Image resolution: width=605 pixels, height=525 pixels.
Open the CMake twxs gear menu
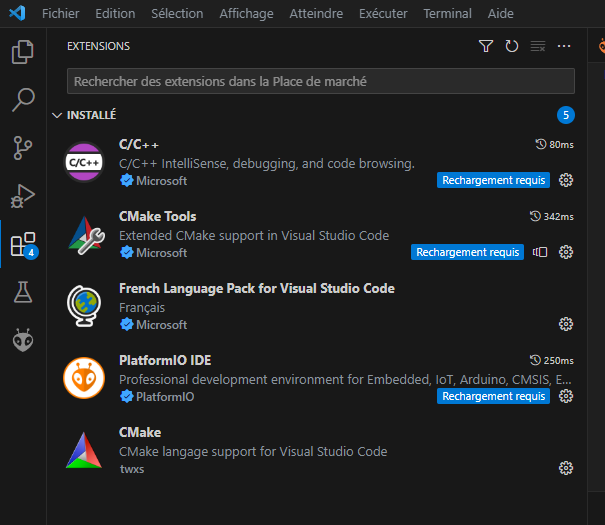566,468
